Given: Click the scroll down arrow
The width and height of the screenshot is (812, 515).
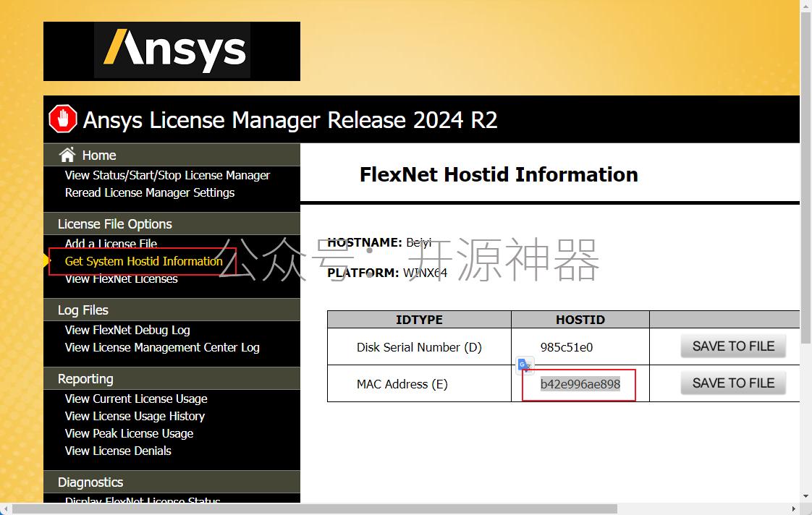Looking at the screenshot, I should pos(805,496).
